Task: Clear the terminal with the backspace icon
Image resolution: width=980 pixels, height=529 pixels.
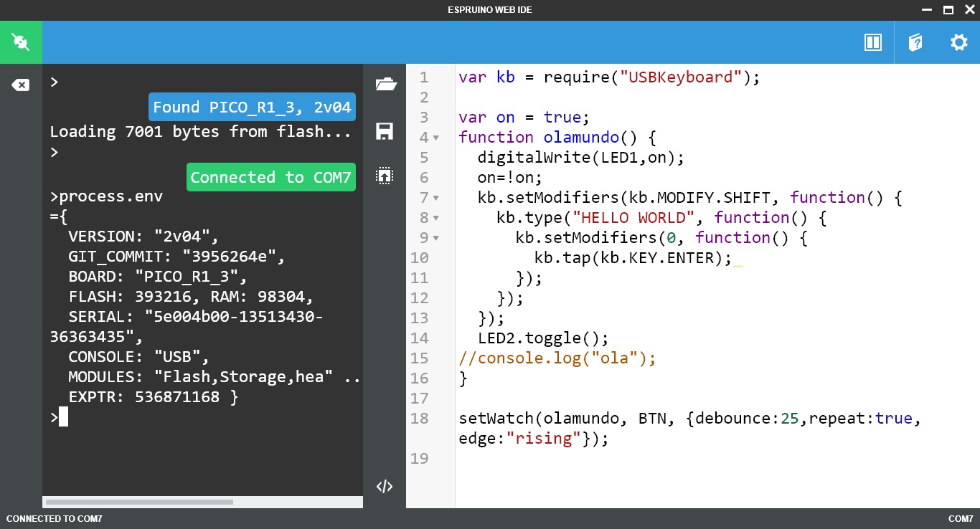Action: coord(21,85)
